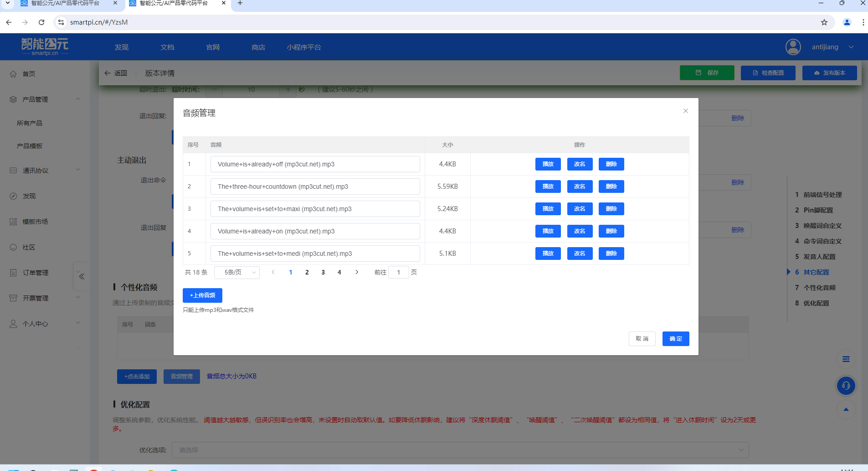Screen dimensions: 868x471
Task: Click the customer service headset icon
Action: click(846, 386)
